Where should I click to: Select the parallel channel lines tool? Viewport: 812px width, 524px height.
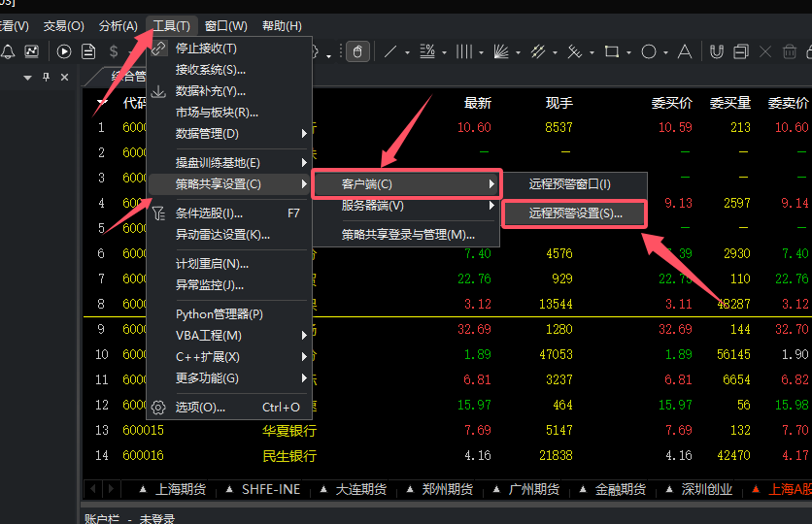coord(538,51)
